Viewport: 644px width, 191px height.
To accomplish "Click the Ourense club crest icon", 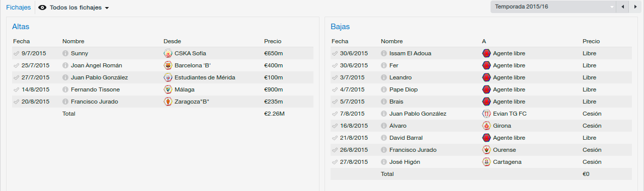I will click(x=487, y=150).
